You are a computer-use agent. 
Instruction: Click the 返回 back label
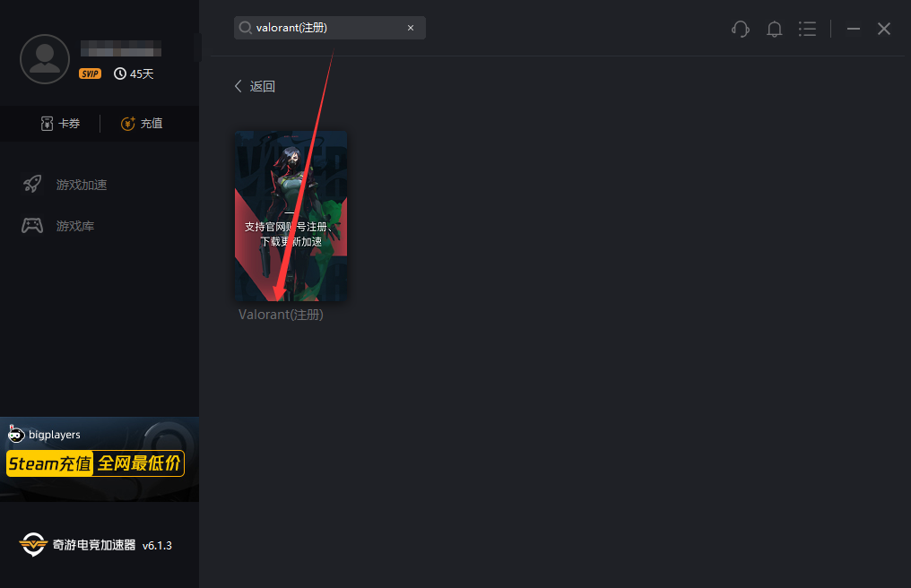[x=262, y=86]
